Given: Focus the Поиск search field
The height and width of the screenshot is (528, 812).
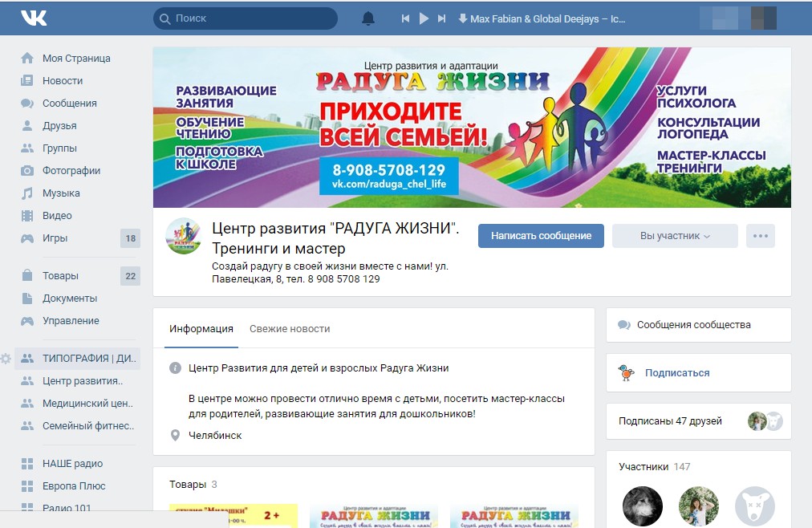Looking at the screenshot, I should tap(246, 18).
